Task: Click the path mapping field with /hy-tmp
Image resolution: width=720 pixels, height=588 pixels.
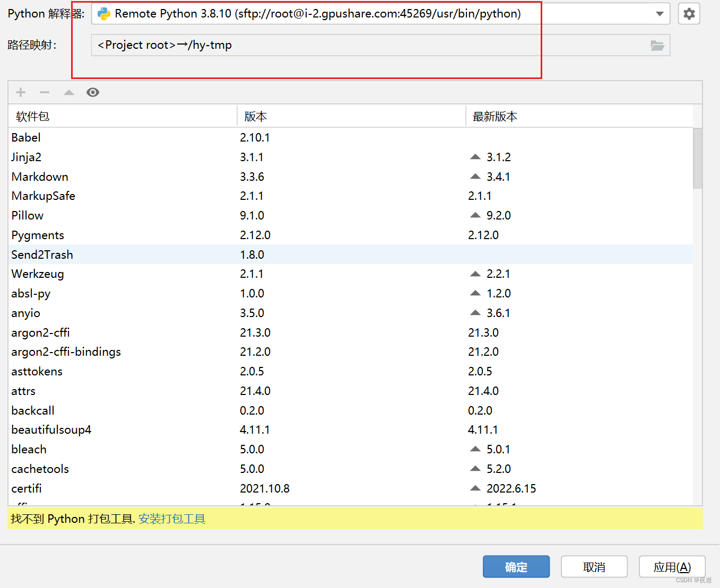Action: (380, 45)
